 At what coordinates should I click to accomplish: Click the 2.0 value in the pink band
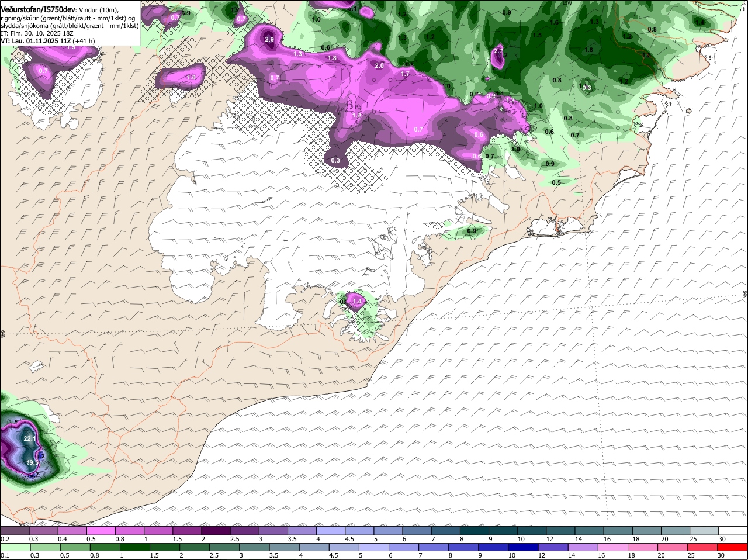[379, 65]
